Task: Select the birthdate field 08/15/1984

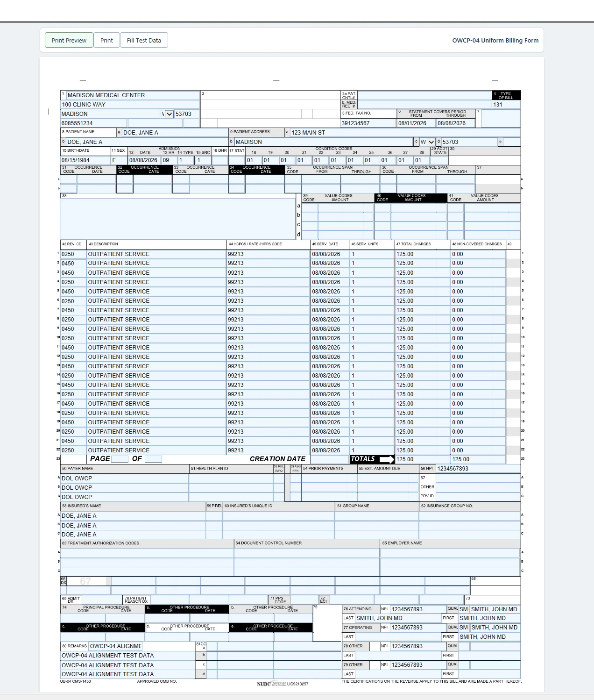Action: [85, 160]
